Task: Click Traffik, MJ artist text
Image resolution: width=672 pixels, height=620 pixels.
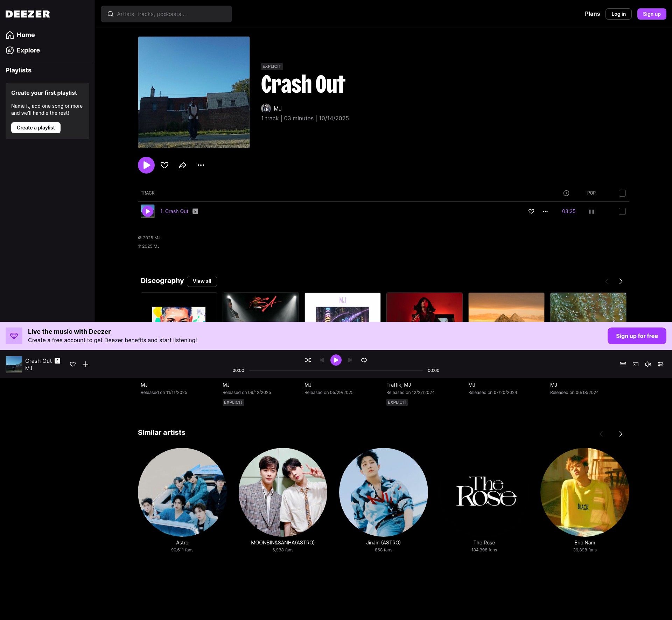Action: pos(399,385)
